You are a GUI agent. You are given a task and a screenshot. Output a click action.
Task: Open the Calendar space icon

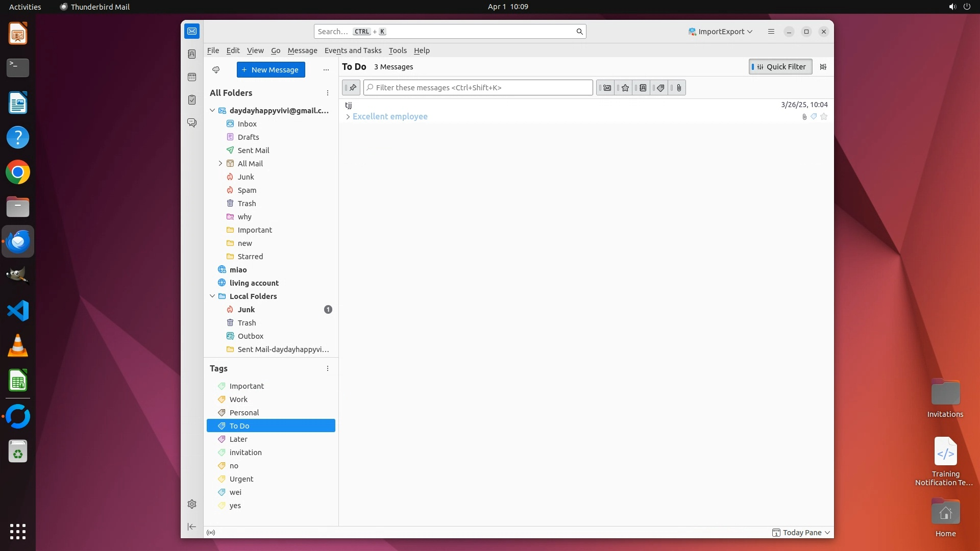coord(192,77)
